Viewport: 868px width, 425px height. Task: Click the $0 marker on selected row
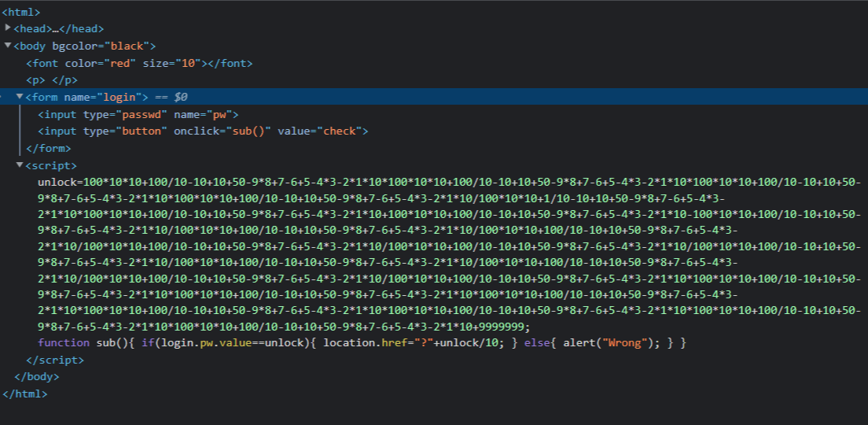(x=181, y=98)
